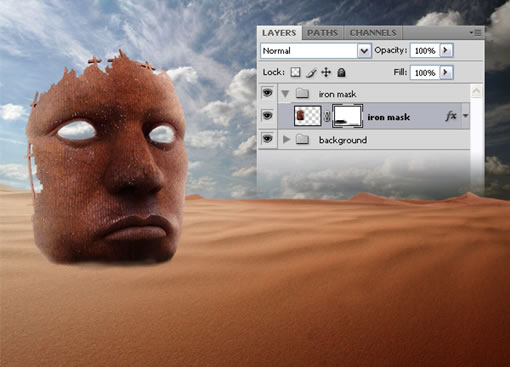Click the lock all padlock icon

pos(341,72)
